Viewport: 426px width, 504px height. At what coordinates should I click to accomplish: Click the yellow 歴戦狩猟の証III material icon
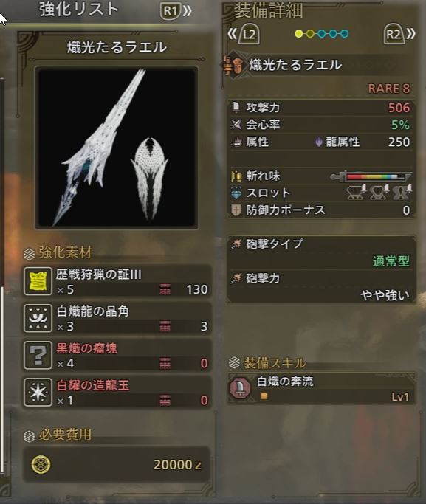pos(38,281)
